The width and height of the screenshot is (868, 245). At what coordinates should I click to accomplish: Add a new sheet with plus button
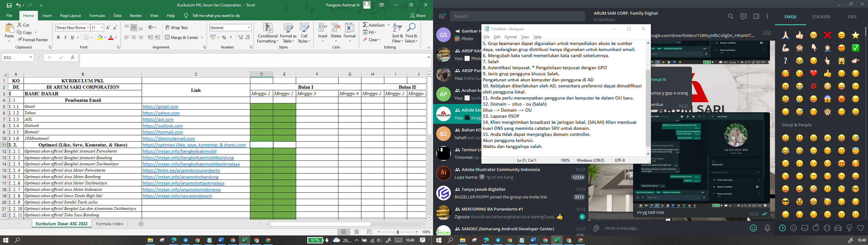[x=141, y=224]
